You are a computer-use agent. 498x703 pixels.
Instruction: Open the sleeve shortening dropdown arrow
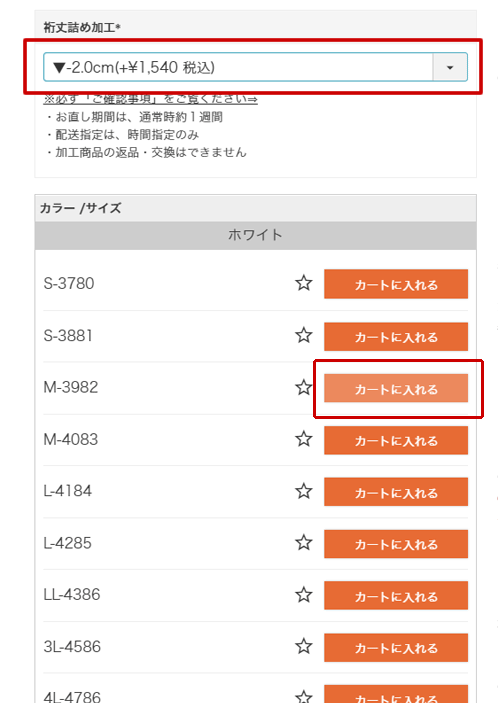pos(450,67)
